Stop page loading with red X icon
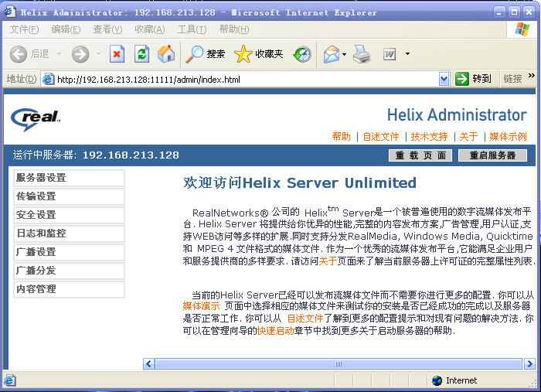 coord(117,54)
